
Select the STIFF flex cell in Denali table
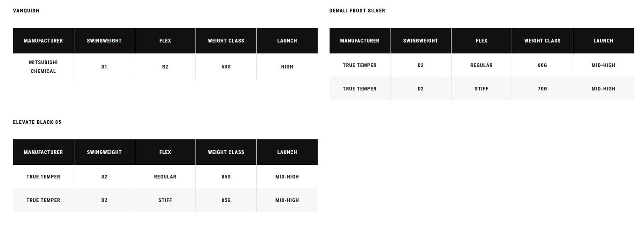point(481,89)
